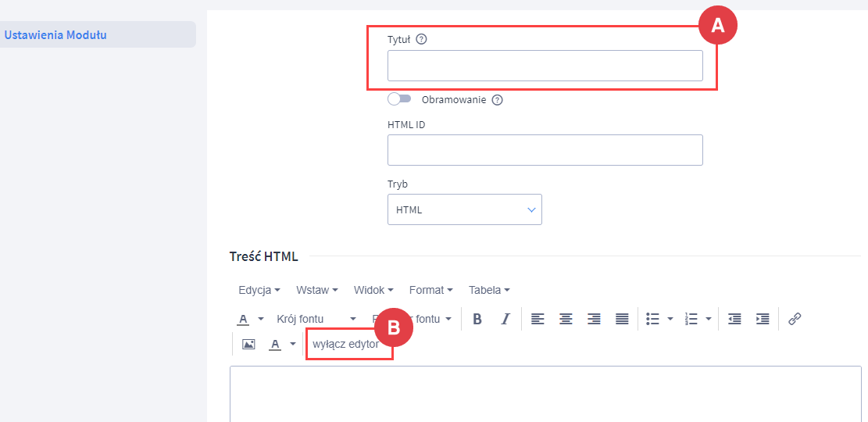Pick the text color A swatch
The width and height of the screenshot is (868, 422).
coord(243,319)
